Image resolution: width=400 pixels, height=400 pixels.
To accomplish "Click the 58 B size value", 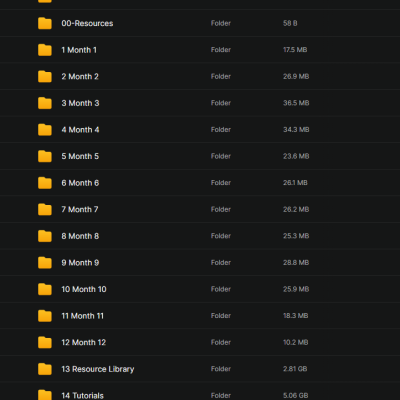I will 290,23.
